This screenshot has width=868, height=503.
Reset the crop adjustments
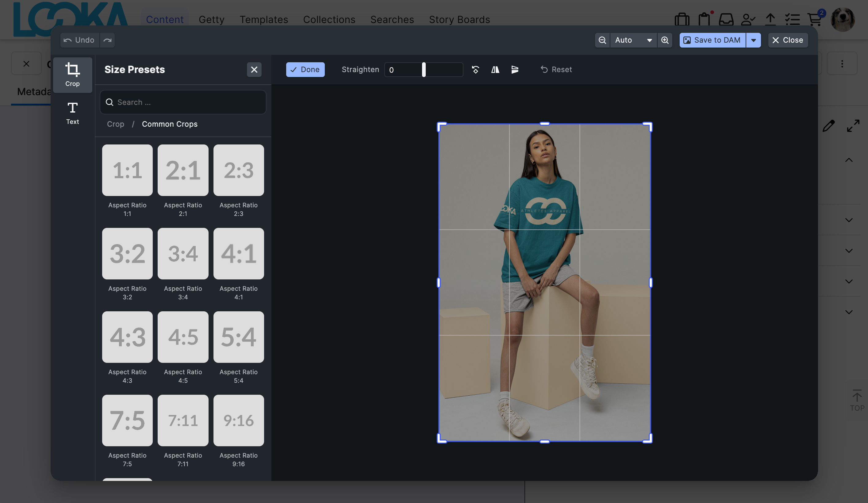click(x=556, y=70)
